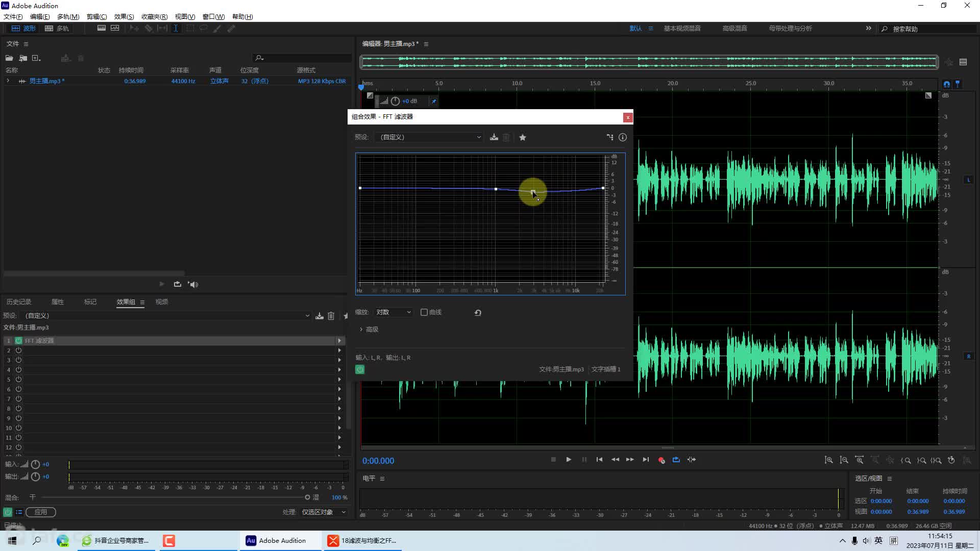Toggle power button of rack slot 3
Image resolution: width=980 pixels, height=551 pixels.
pos(18,360)
